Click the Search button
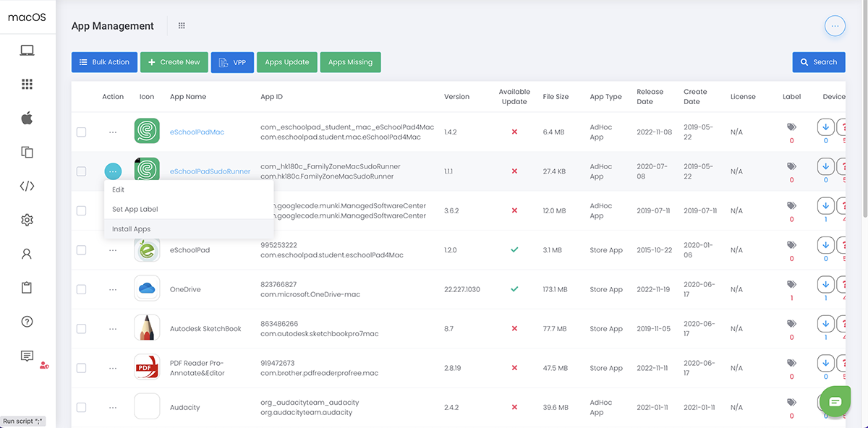The height and width of the screenshot is (428, 868). 819,62
